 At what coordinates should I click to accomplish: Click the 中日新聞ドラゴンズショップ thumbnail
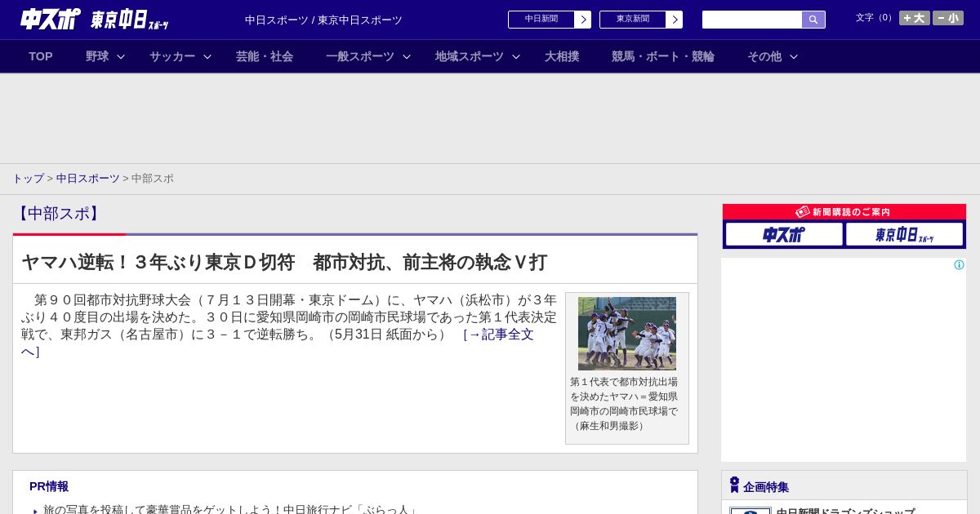tap(751, 511)
